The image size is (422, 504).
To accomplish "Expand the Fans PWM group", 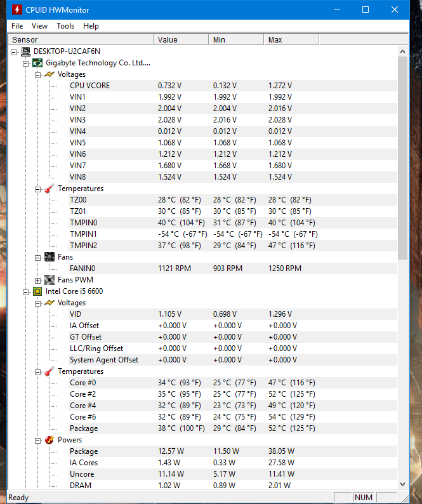I will 37,281.
